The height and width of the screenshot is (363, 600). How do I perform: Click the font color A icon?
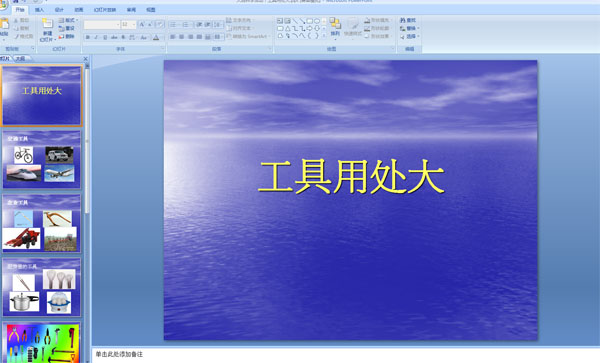(156, 37)
